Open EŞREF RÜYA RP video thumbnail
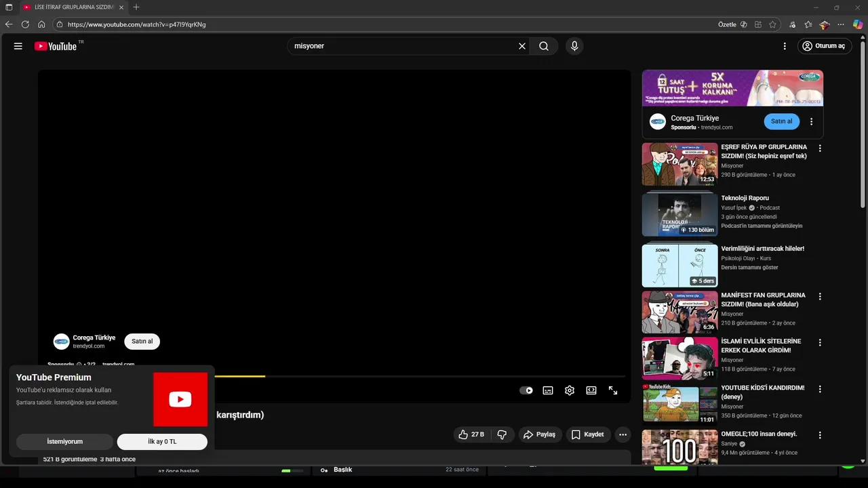Image resolution: width=868 pixels, height=488 pixels. (x=679, y=164)
